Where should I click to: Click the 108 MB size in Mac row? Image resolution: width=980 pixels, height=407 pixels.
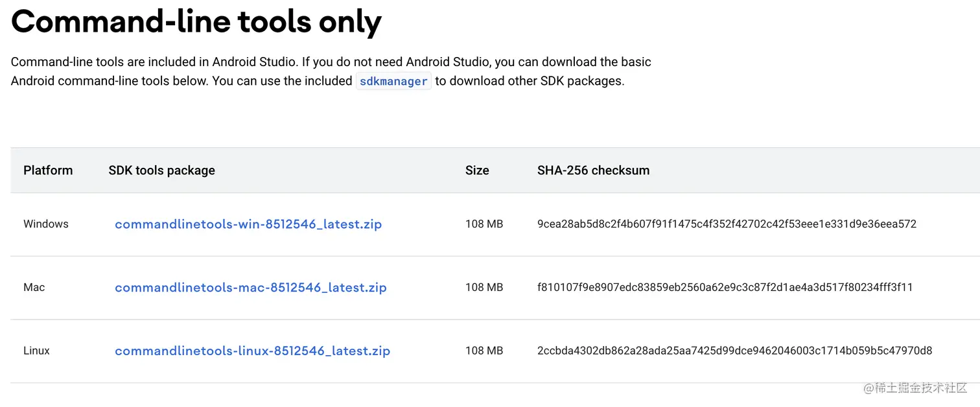point(484,288)
